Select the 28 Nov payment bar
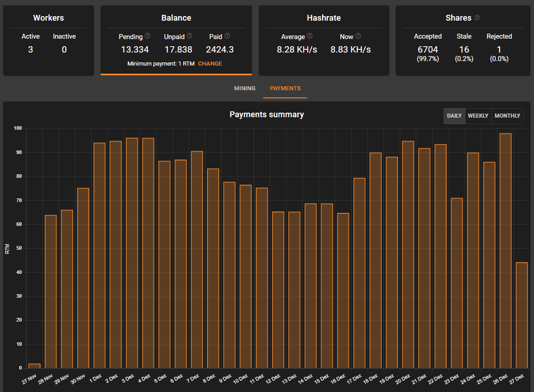The height and width of the screenshot is (392, 534). (x=51, y=291)
